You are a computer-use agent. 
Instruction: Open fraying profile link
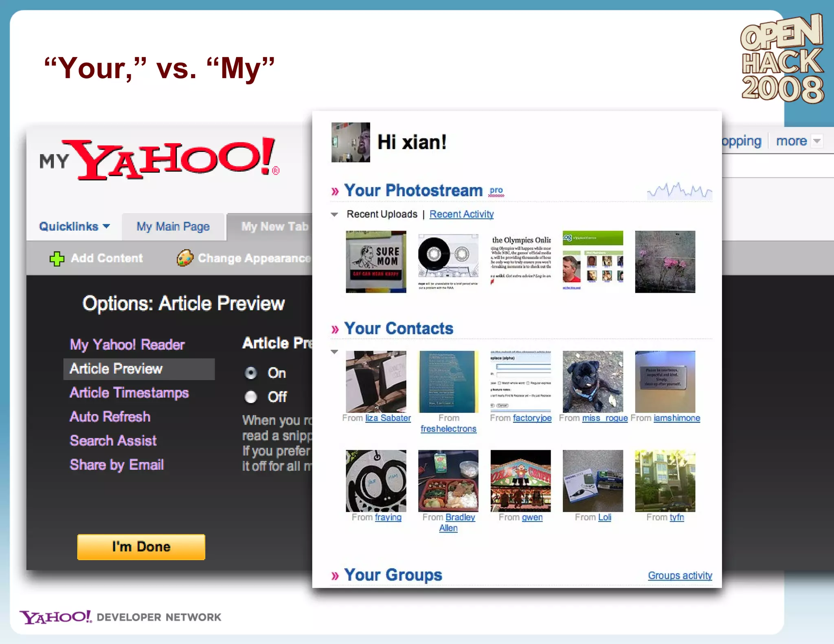[x=388, y=517]
